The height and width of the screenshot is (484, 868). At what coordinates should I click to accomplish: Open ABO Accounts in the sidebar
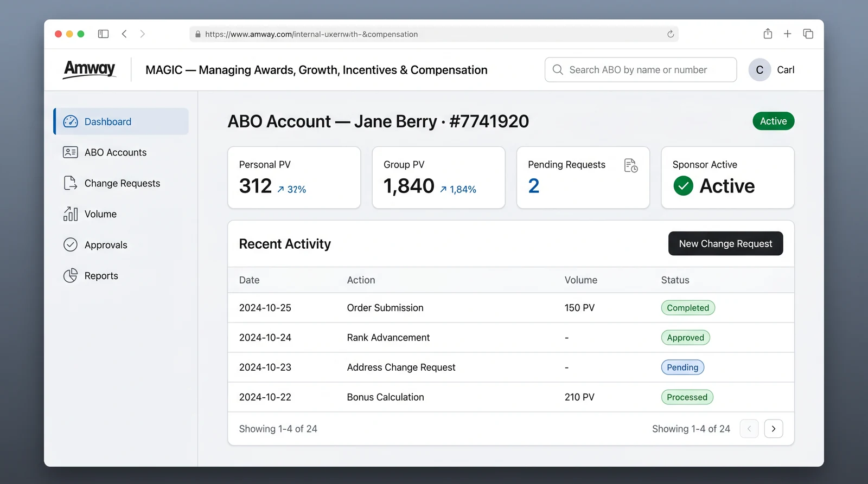pyautogui.click(x=121, y=152)
